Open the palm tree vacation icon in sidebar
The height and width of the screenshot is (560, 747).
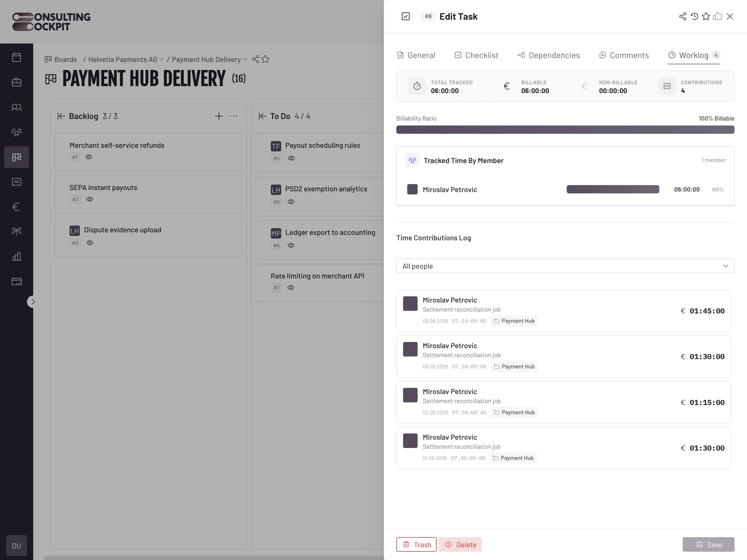17,232
